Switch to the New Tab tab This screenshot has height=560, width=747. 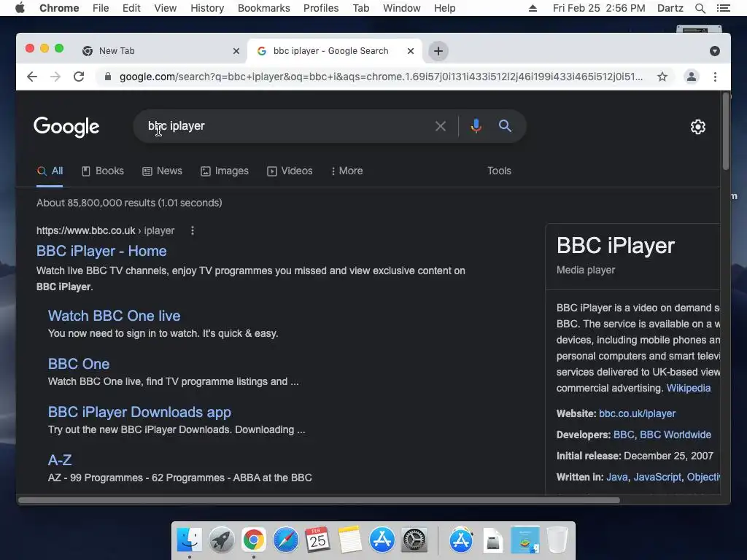(x=158, y=51)
